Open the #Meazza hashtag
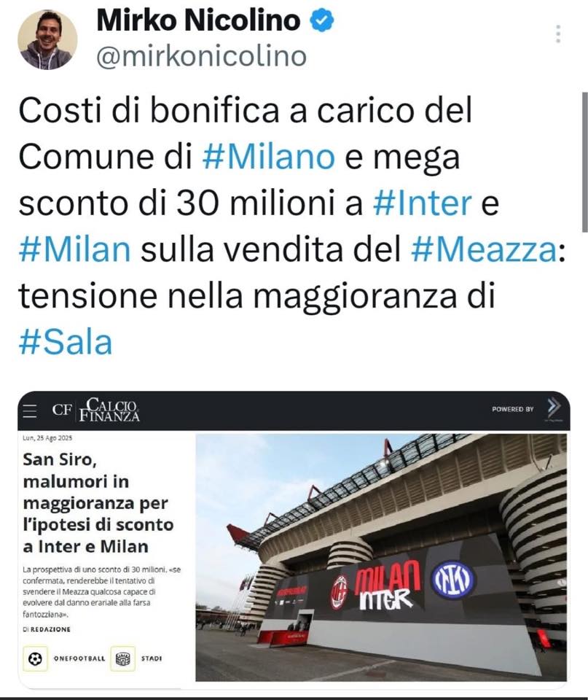588x700 pixels. (x=484, y=249)
